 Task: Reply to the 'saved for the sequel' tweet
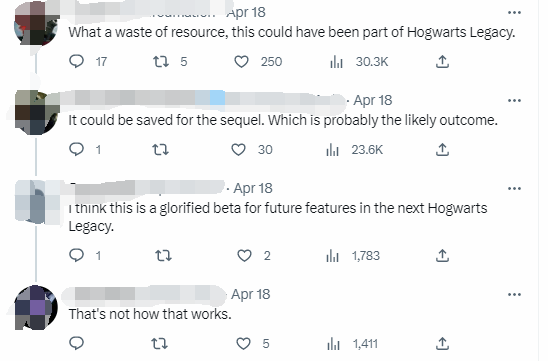[76, 150]
